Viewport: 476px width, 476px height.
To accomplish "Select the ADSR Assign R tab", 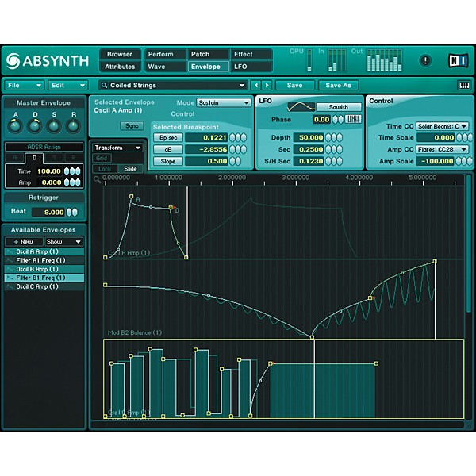I will coord(74,158).
